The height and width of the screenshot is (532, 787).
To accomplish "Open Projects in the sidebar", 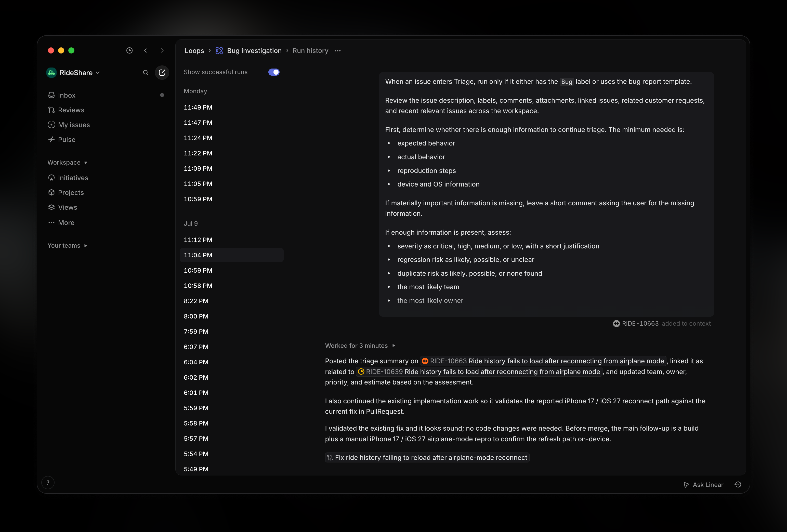I will click(106, 192).
